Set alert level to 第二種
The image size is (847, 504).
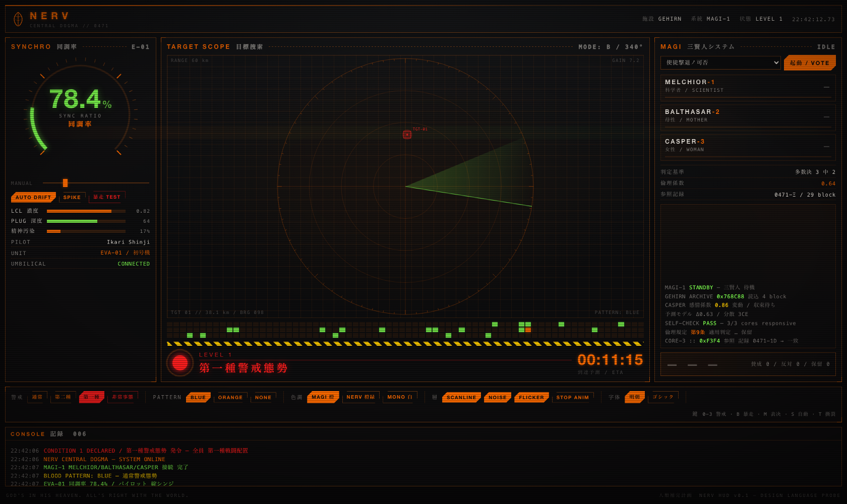point(63,397)
